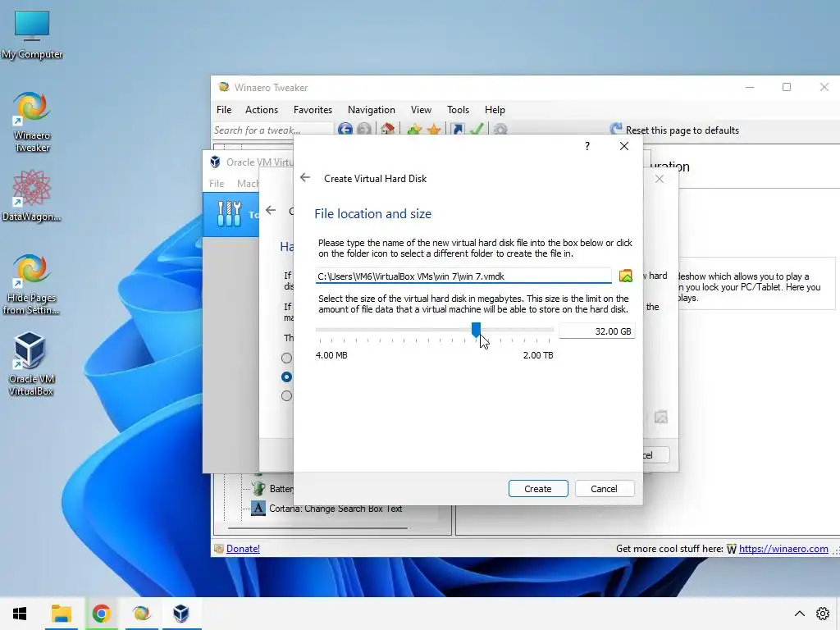The width and height of the screenshot is (840, 630).
Task: Click the help question mark in dialog
Action: click(x=587, y=146)
